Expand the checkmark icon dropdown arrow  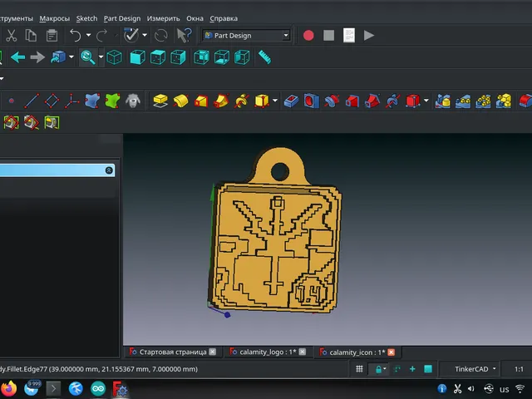coord(145,35)
